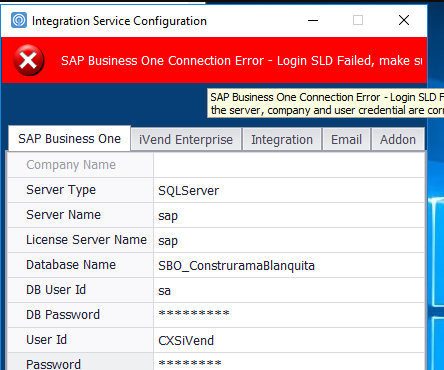Click the bottom Password field
444x370 pixels.
coord(289,362)
